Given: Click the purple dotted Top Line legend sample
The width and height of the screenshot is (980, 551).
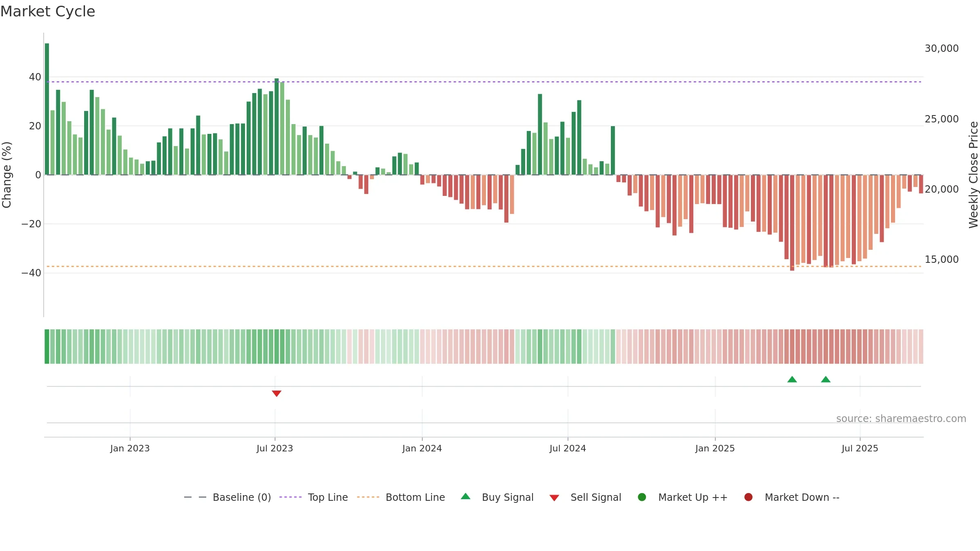Looking at the screenshot, I should point(290,497).
